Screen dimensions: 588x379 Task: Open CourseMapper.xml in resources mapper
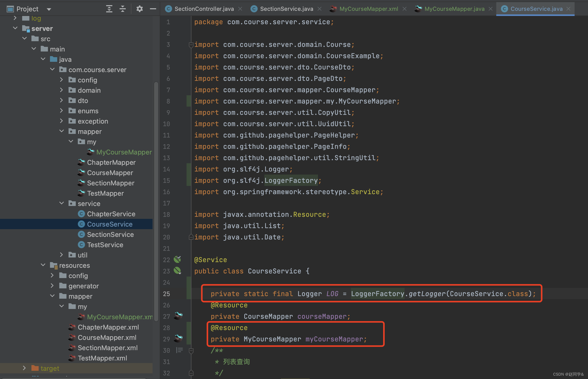point(107,338)
